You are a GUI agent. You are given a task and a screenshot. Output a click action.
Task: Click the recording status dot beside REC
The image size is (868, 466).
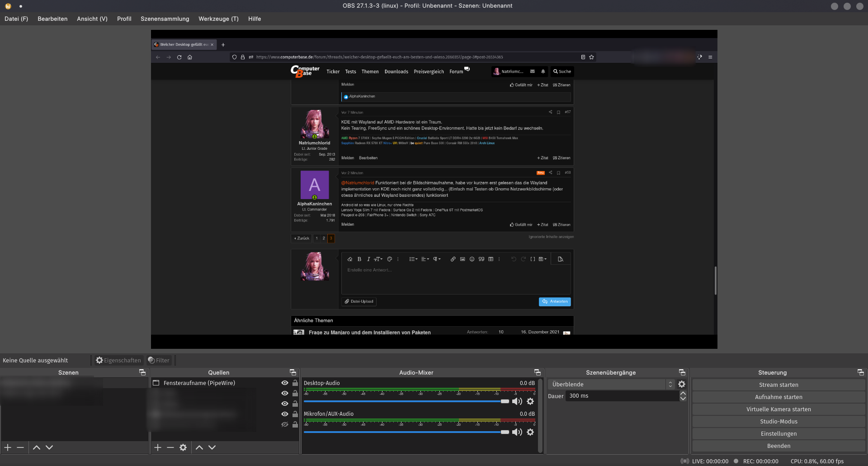[736, 461]
